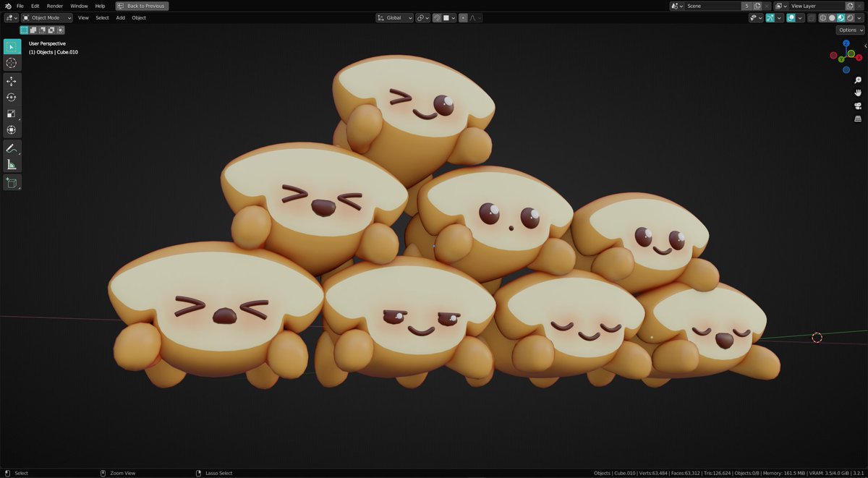The image size is (868, 478).
Task: Open the File menu
Action: [20, 6]
